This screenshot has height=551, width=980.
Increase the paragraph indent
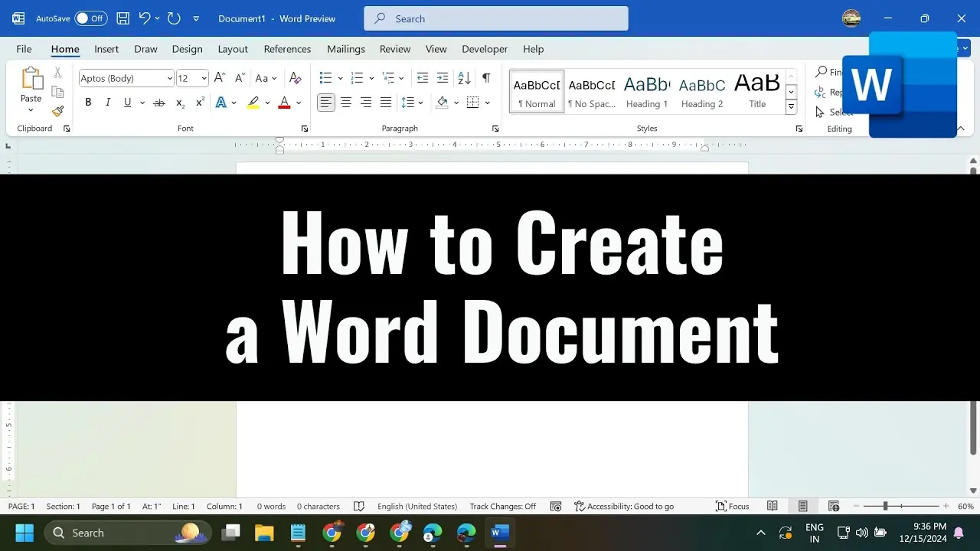pyautogui.click(x=443, y=78)
